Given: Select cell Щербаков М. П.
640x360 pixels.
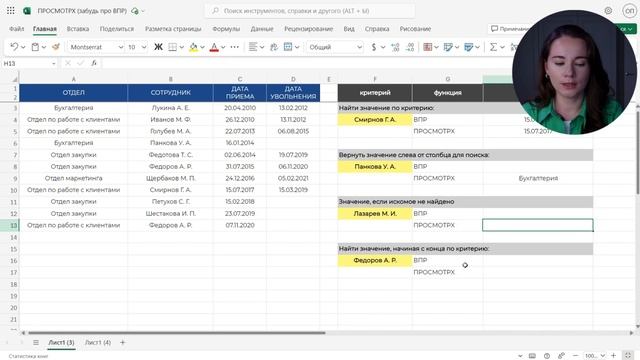Looking at the screenshot, I should tap(171, 178).
